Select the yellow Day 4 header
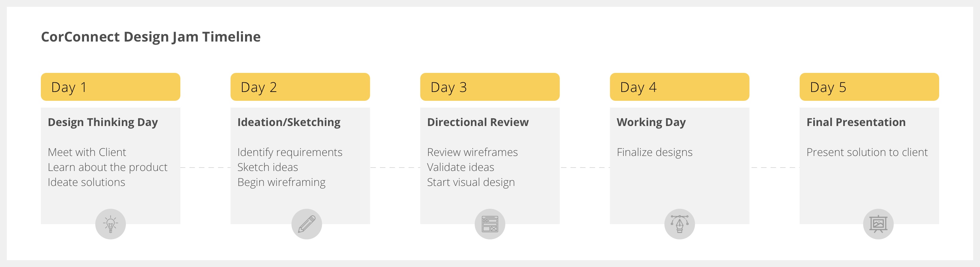The width and height of the screenshot is (980, 267). [x=680, y=87]
